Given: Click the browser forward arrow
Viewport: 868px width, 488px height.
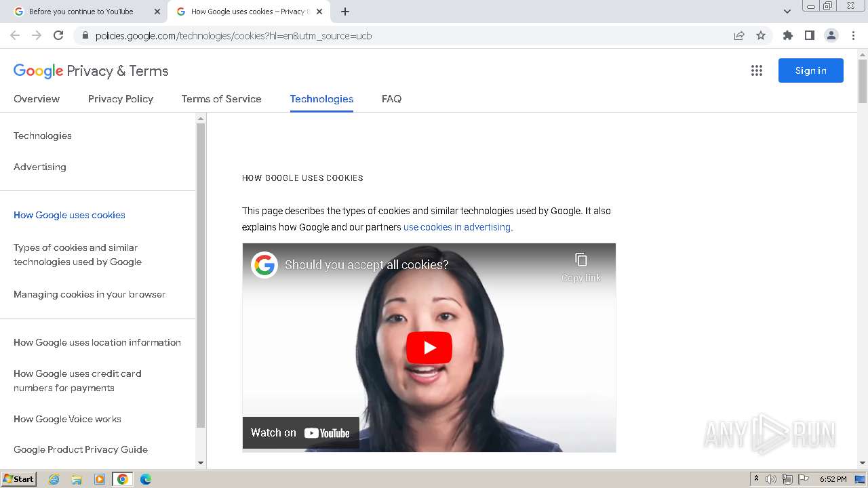Looking at the screenshot, I should (37, 35).
